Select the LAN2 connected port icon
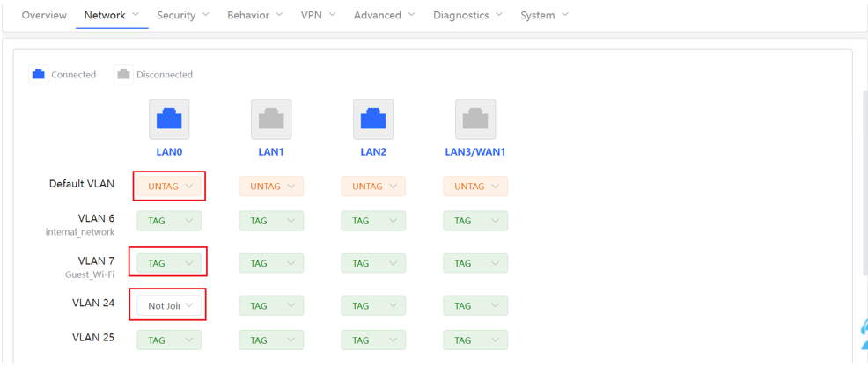 coord(373,119)
